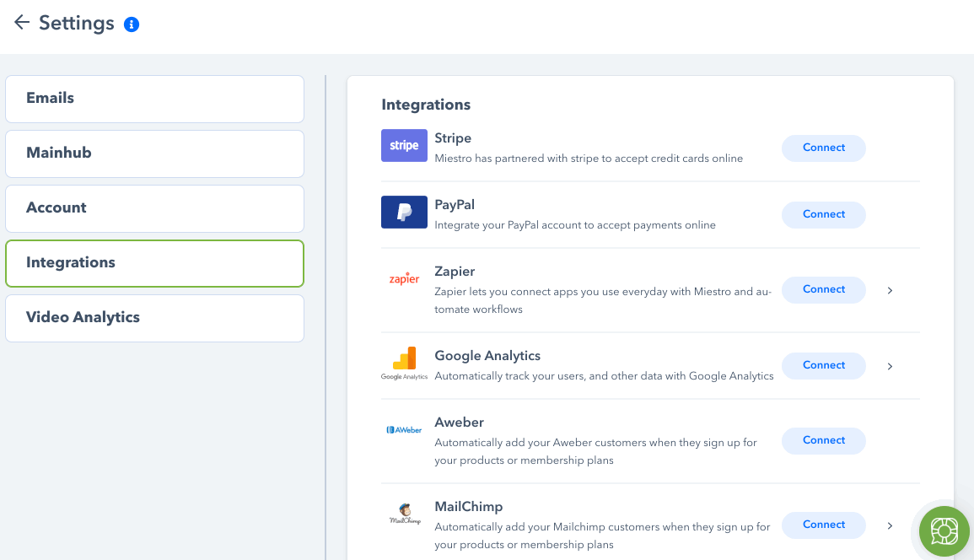Image resolution: width=974 pixels, height=560 pixels.
Task: Click the Stripe credit cards description text
Action: click(x=589, y=159)
